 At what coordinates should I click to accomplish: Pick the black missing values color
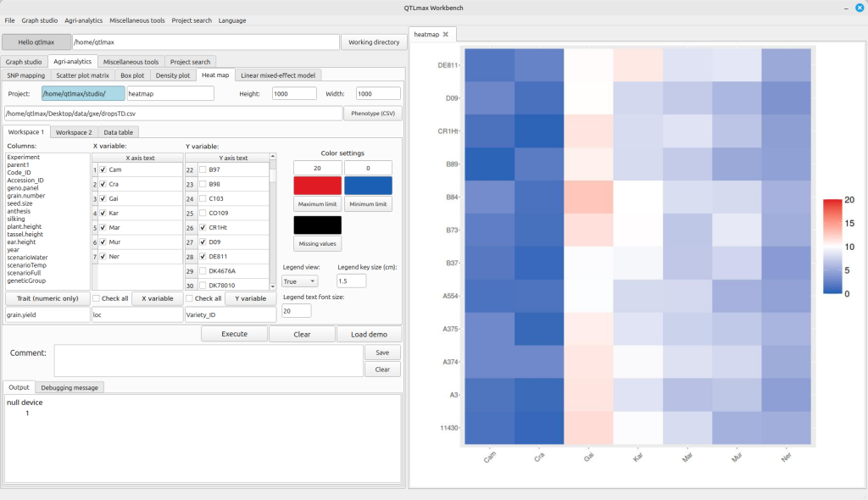click(318, 225)
